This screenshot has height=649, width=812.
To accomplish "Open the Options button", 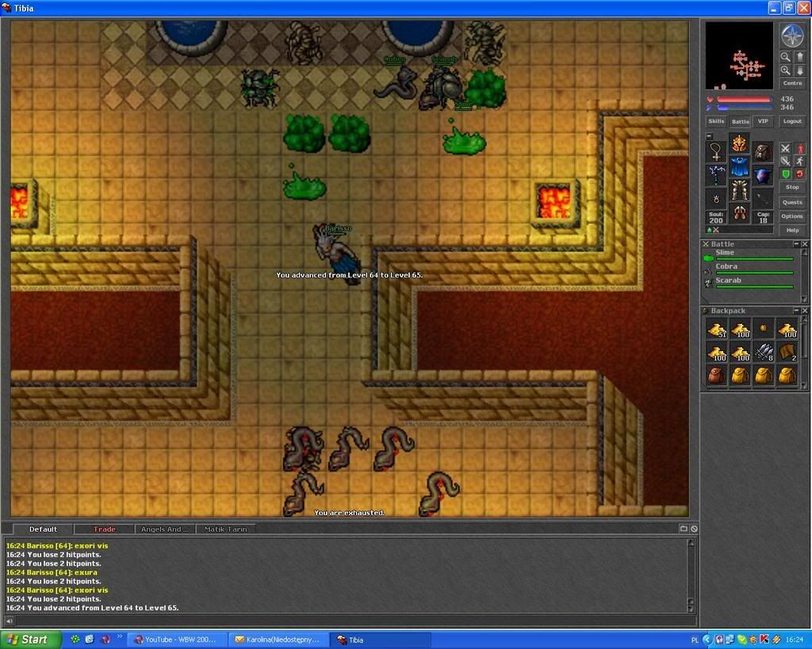I will 792,216.
